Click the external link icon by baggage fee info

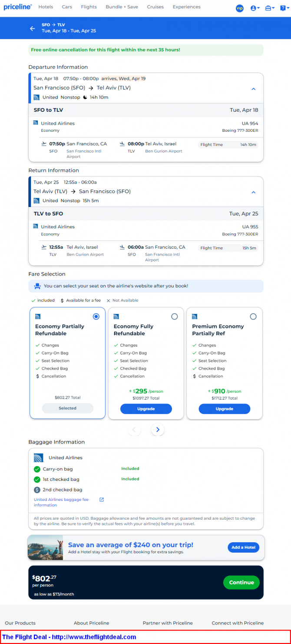click(x=102, y=500)
